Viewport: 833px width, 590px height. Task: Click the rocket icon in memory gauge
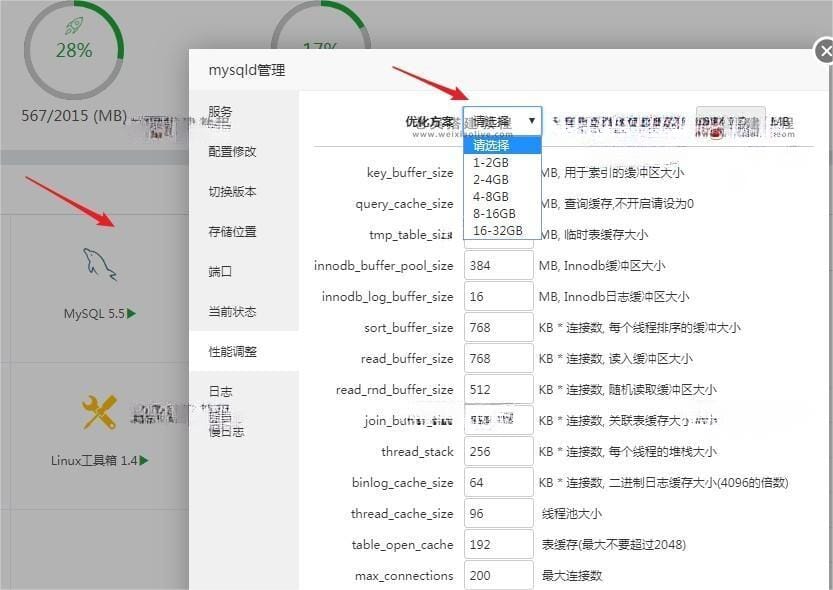click(x=74, y=25)
